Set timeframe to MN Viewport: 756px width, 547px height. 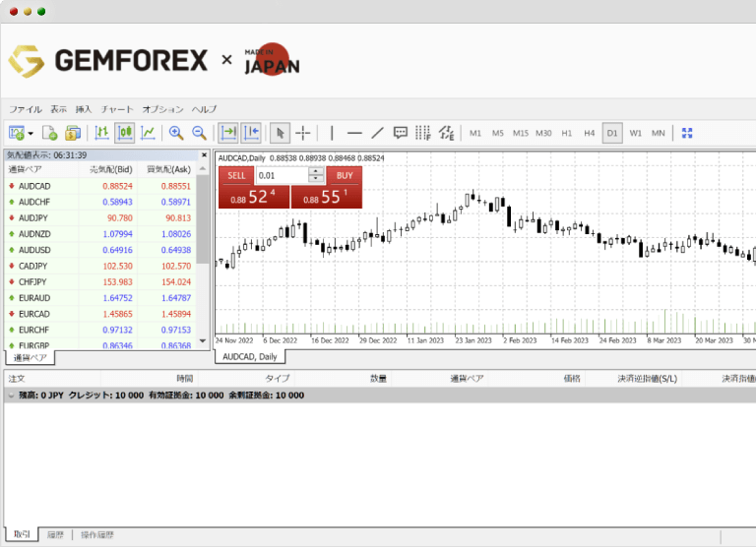pos(659,133)
